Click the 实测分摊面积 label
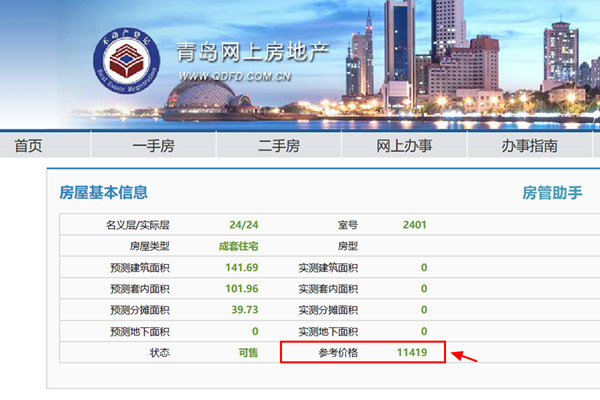The image size is (600, 400). point(328,310)
